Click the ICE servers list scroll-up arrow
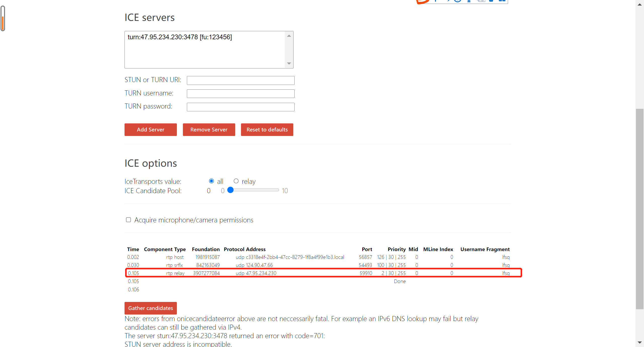 (289, 36)
